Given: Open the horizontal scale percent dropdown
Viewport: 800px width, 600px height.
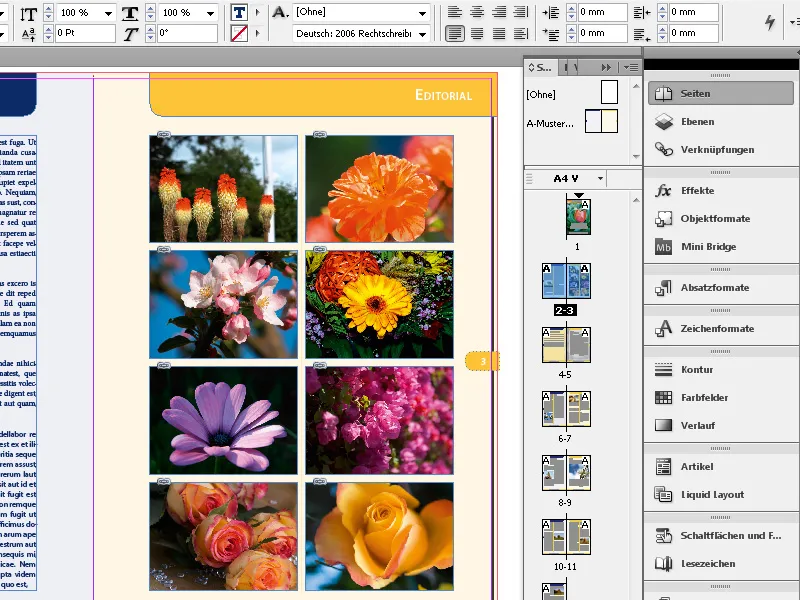Looking at the screenshot, I should pyautogui.click(x=210, y=13).
